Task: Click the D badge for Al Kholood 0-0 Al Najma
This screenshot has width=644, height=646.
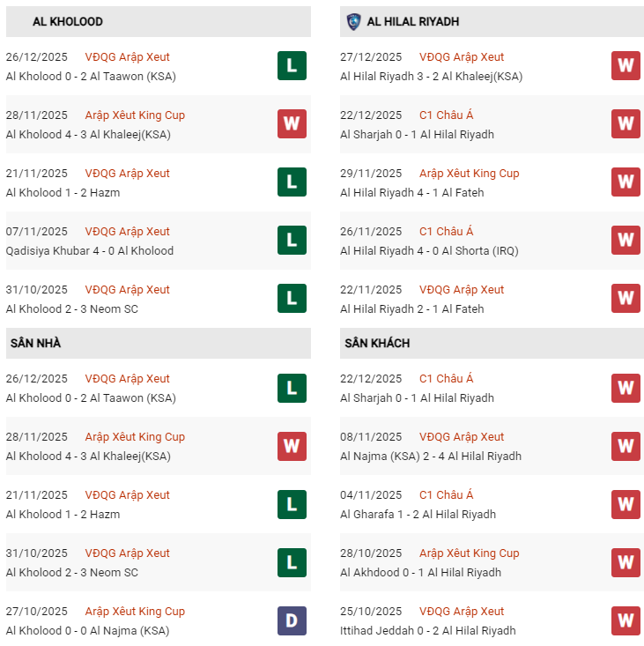Action: [292, 620]
